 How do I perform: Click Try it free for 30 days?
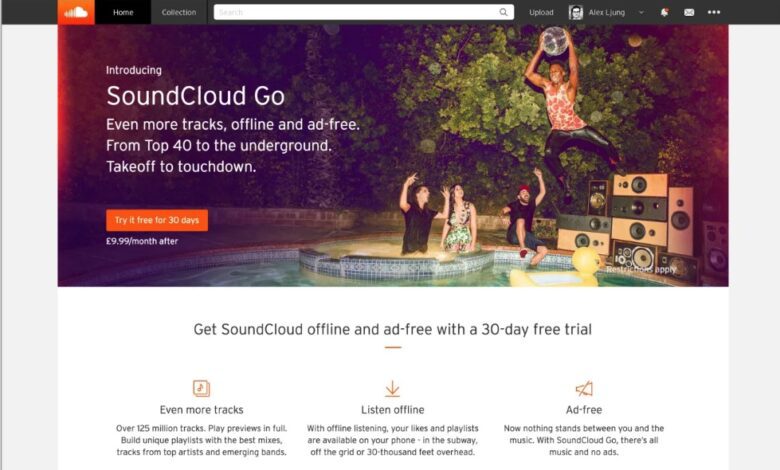pos(157,220)
